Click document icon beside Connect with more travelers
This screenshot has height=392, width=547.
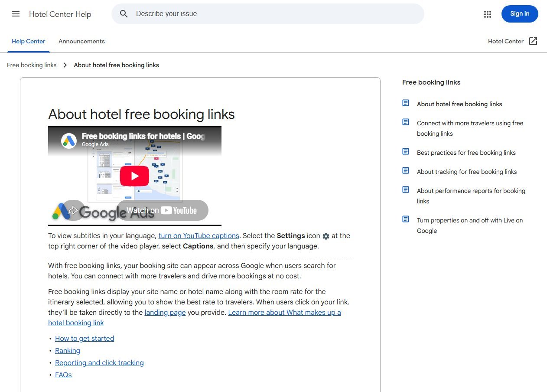point(406,122)
